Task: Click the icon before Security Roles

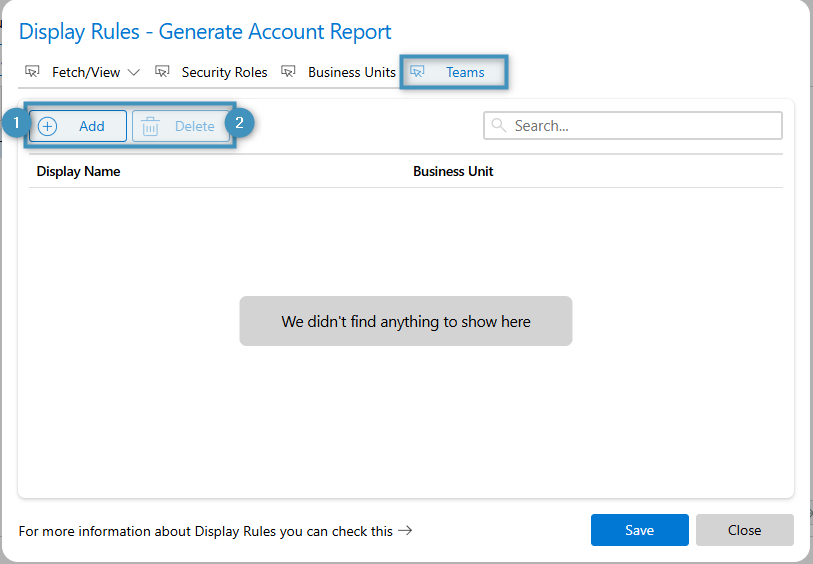Action: [x=162, y=72]
